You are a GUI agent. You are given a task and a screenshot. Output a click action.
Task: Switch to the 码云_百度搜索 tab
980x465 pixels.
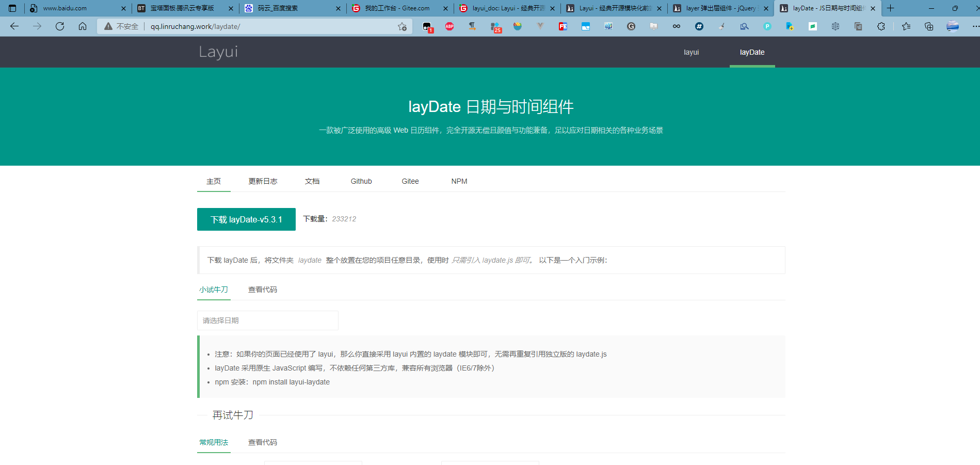coord(292,8)
